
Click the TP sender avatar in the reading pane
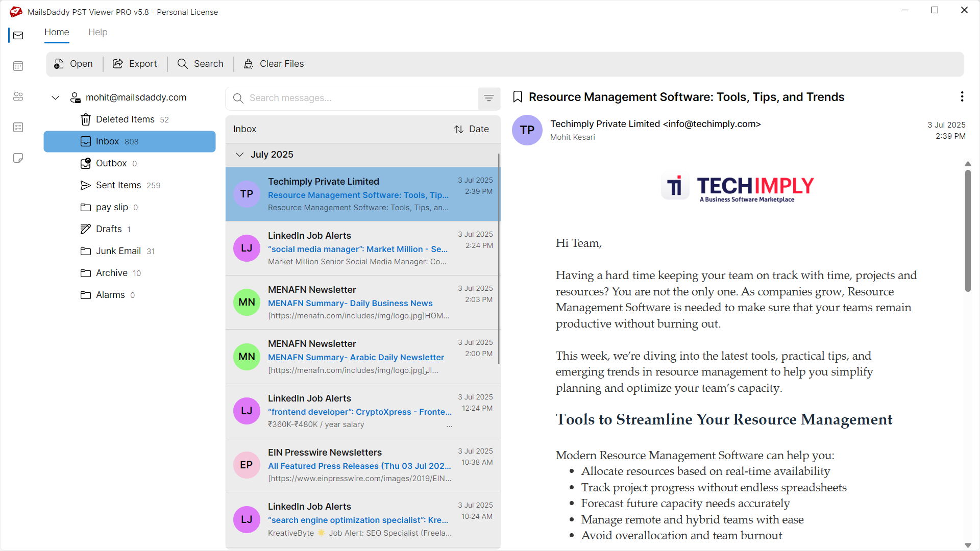527,130
